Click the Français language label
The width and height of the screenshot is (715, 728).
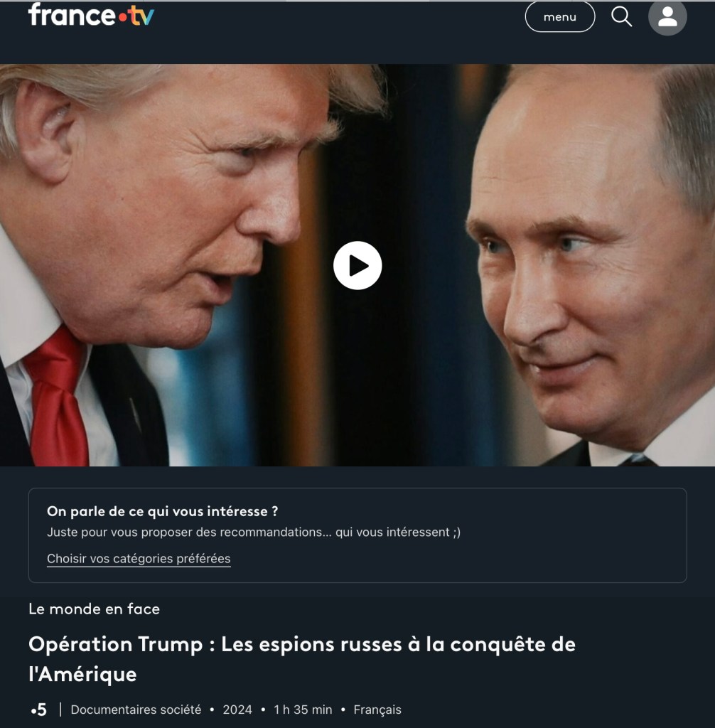(377, 710)
